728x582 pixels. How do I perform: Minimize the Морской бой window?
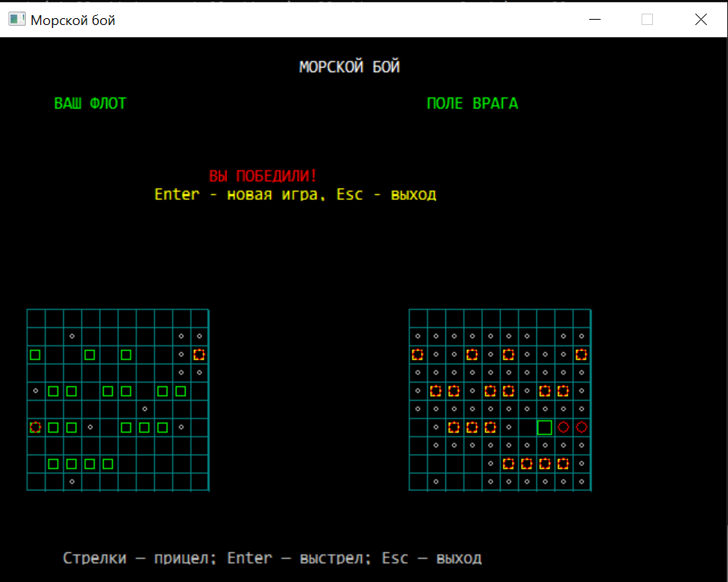coord(595,19)
